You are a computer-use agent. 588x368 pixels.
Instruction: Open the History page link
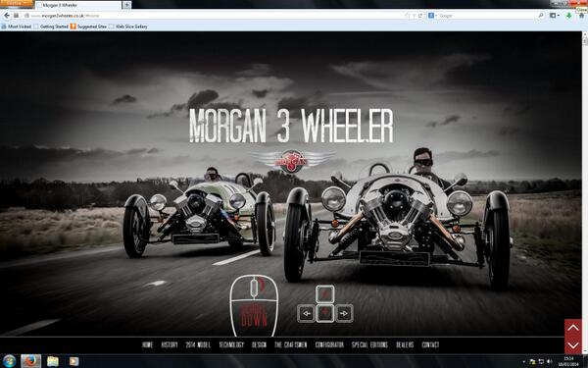coord(170,344)
